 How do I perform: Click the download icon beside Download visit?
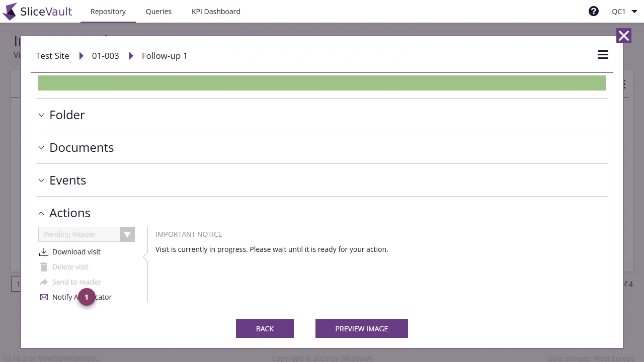coord(44,251)
